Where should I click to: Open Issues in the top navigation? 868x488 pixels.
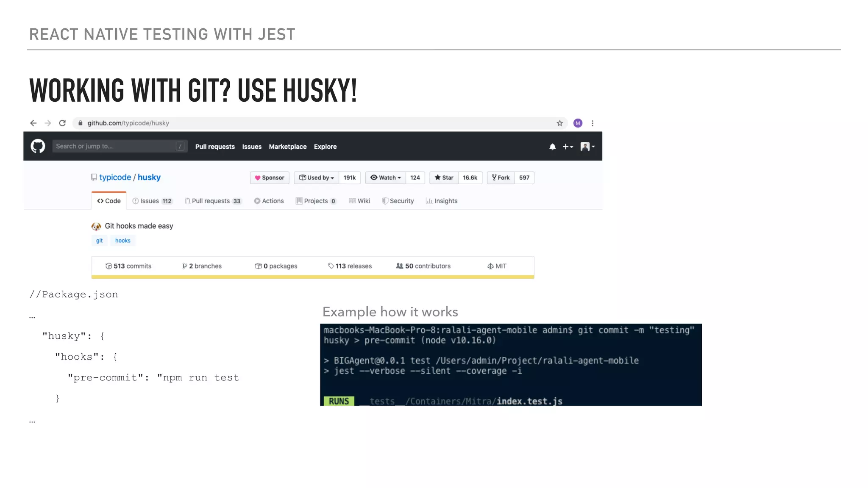click(x=252, y=147)
